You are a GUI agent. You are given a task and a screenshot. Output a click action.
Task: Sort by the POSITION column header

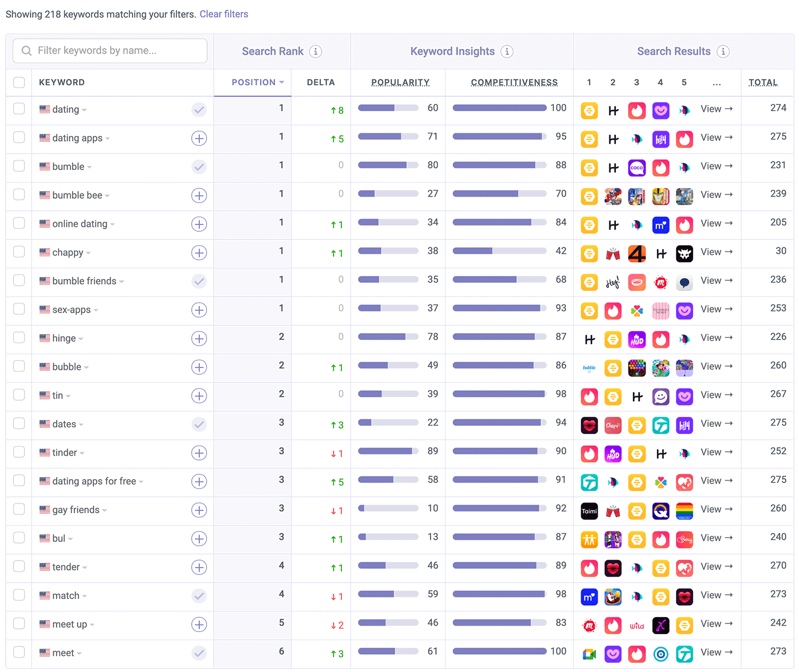[258, 83]
